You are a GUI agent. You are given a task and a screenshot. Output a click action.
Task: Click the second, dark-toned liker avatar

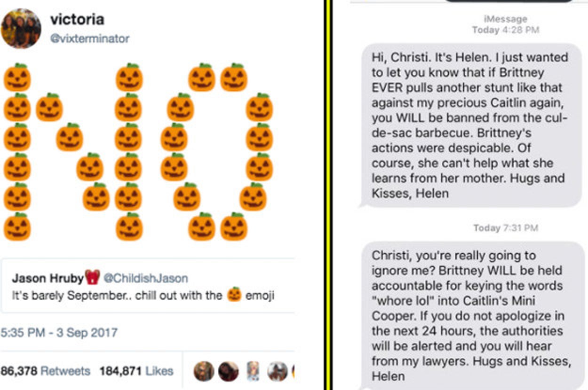coord(229,371)
